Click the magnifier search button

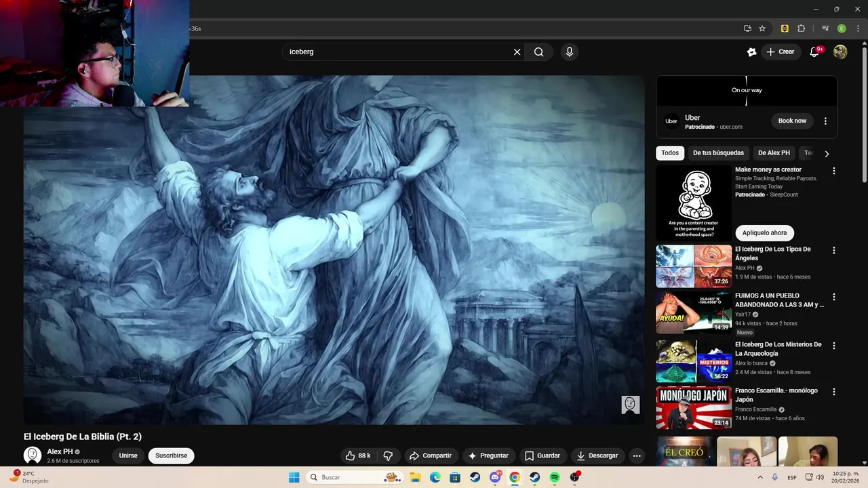click(x=538, y=52)
